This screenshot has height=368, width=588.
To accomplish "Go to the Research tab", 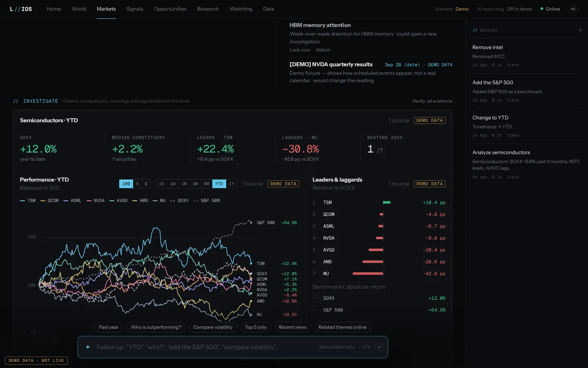I will point(208,9).
